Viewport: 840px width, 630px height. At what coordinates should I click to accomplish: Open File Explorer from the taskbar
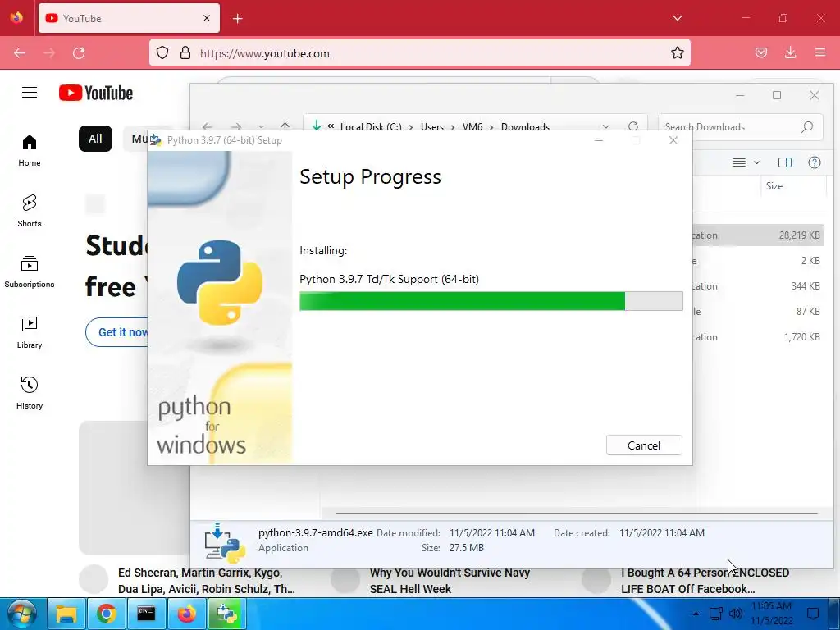[66, 614]
